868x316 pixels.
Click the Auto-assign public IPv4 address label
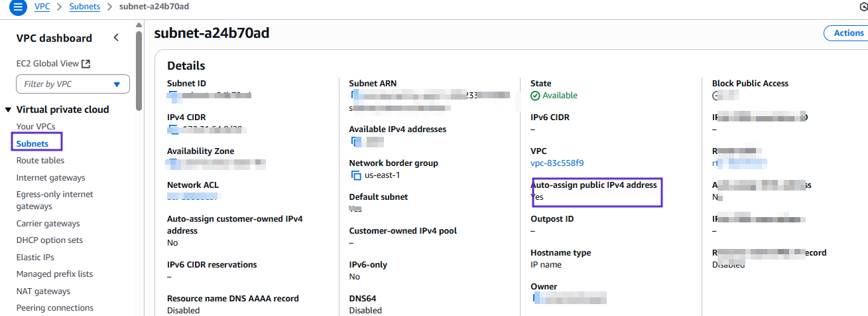pyautogui.click(x=594, y=185)
